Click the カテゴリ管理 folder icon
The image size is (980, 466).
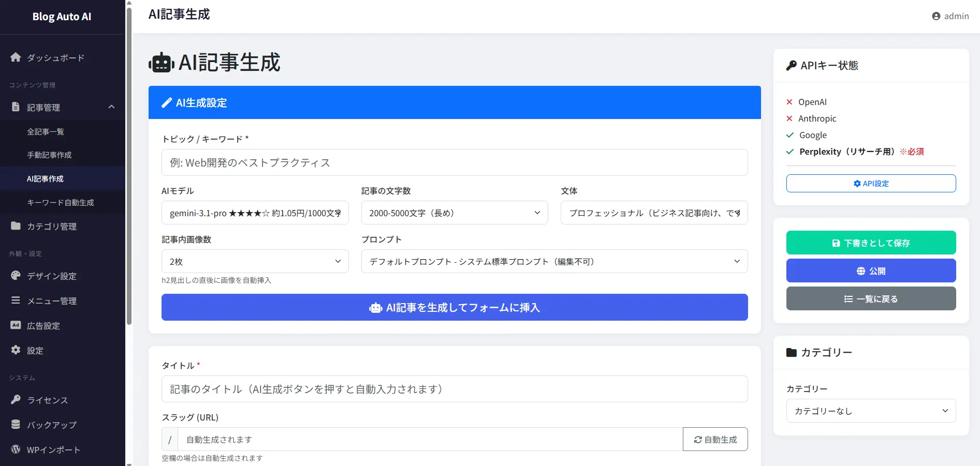tap(16, 226)
